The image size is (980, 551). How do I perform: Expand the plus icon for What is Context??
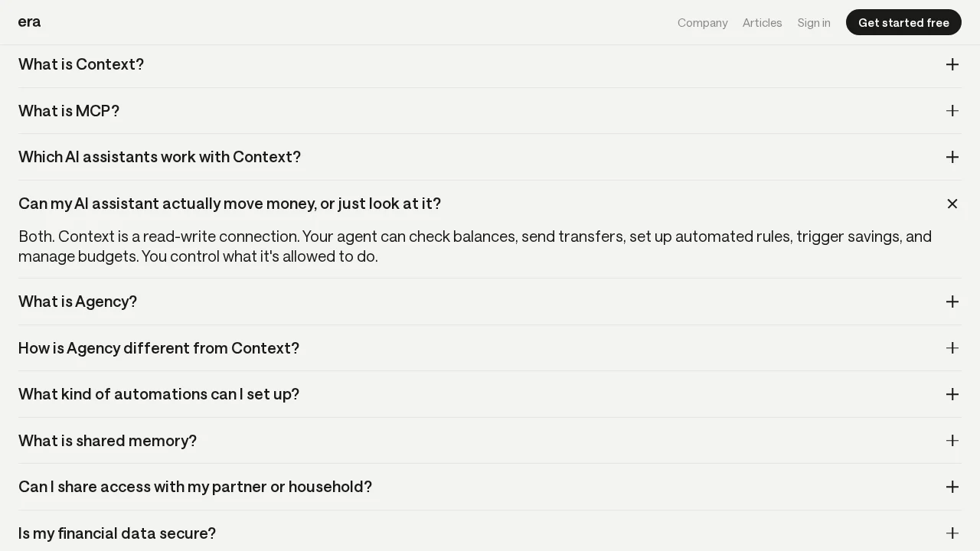(x=952, y=64)
